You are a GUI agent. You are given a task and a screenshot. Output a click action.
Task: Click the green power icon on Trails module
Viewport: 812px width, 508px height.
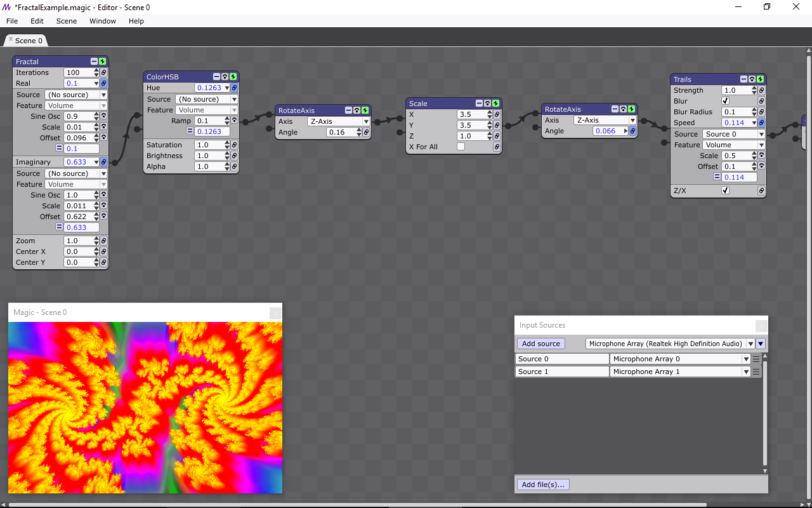760,79
